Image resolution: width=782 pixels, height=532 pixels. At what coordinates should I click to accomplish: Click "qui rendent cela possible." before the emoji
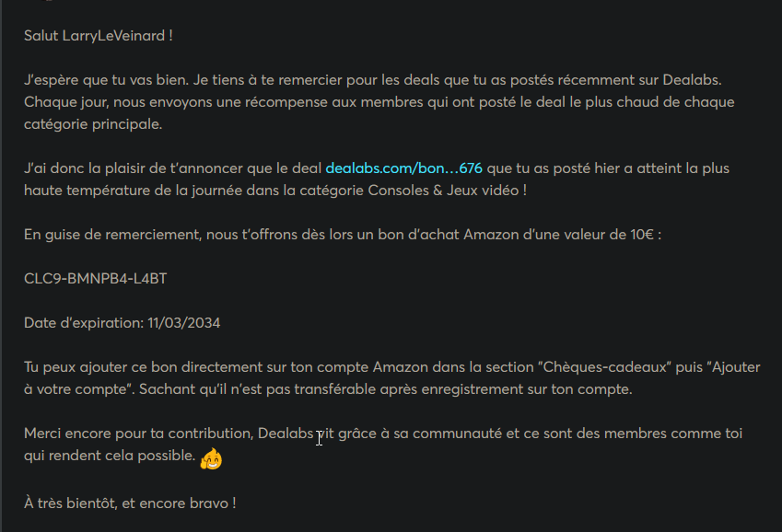click(x=110, y=456)
